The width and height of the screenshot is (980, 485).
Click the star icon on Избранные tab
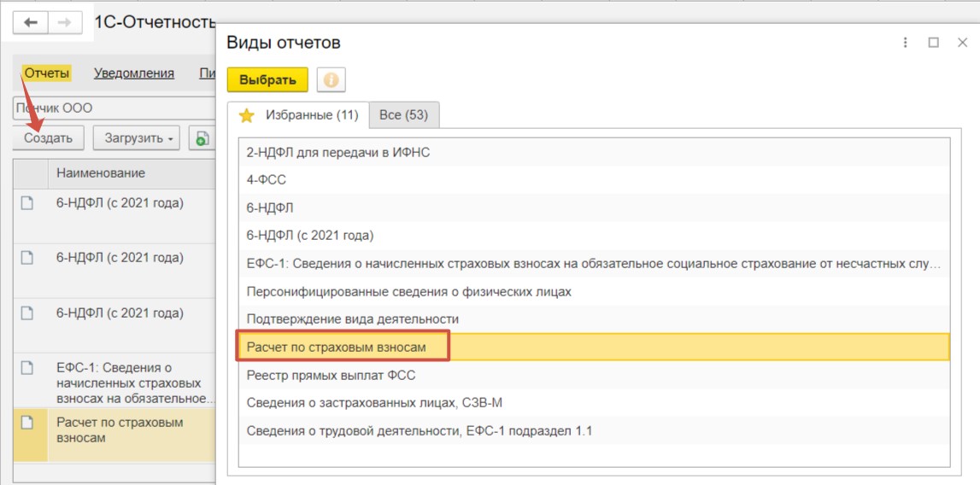[247, 115]
